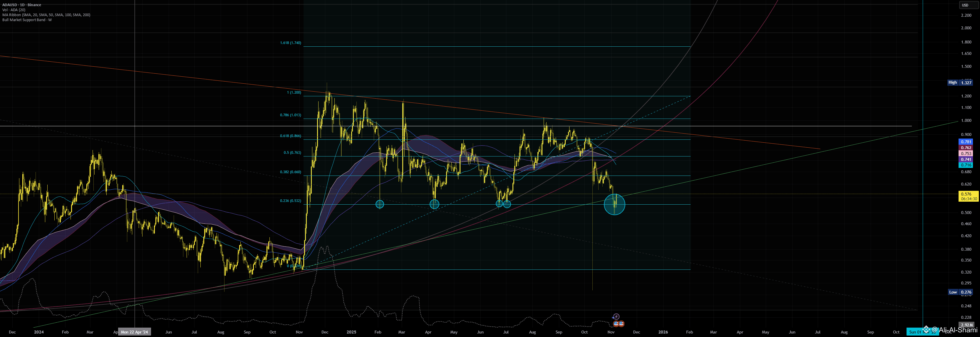Select the Vol ADA (20) indicator legend

coord(14,10)
